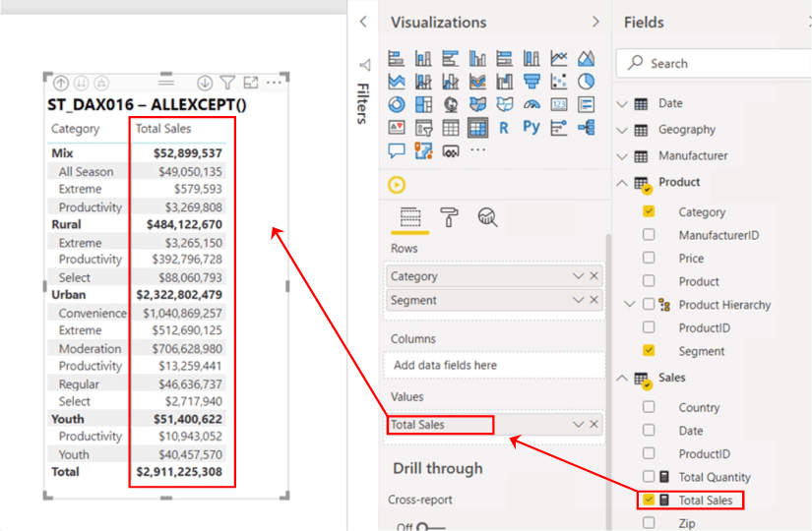
Task: Pick the Scatter chart visual
Action: click(559, 82)
